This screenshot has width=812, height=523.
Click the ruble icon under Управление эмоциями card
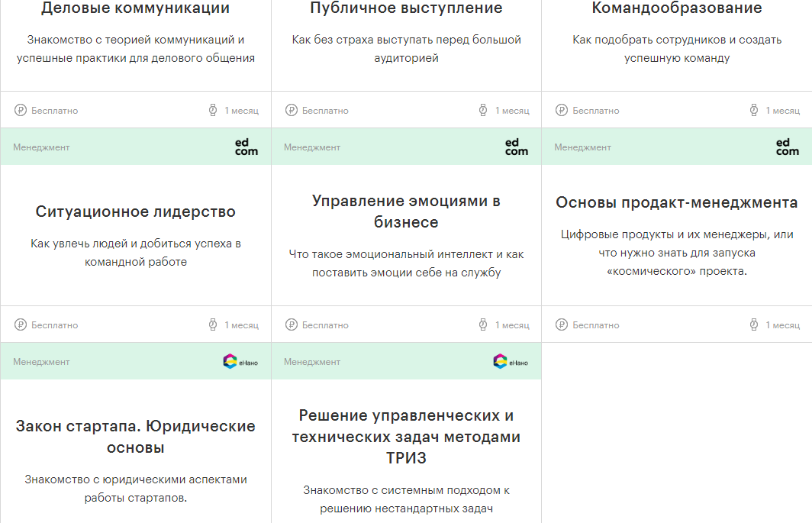pos(291,325)
